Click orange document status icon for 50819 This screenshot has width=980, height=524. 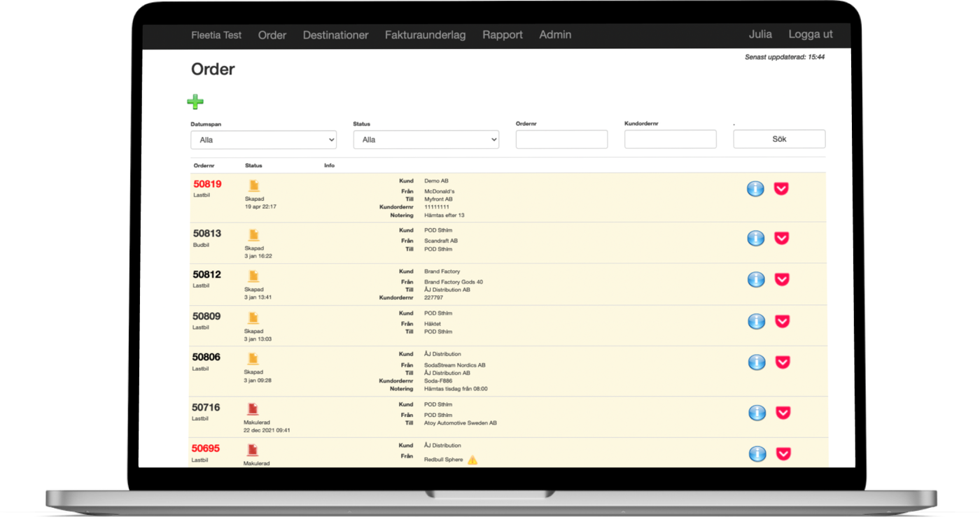tap(254, 185)
